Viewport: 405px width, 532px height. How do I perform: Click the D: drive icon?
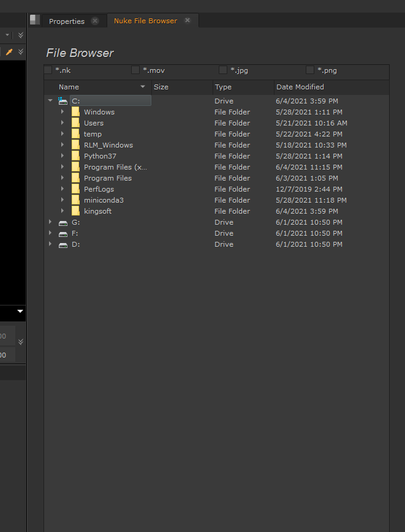[x=62, y=244]
